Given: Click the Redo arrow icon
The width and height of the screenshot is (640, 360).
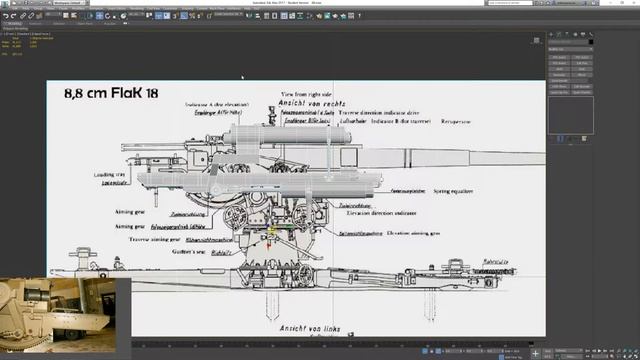Looking at the screenshot, I should (13, 16).
